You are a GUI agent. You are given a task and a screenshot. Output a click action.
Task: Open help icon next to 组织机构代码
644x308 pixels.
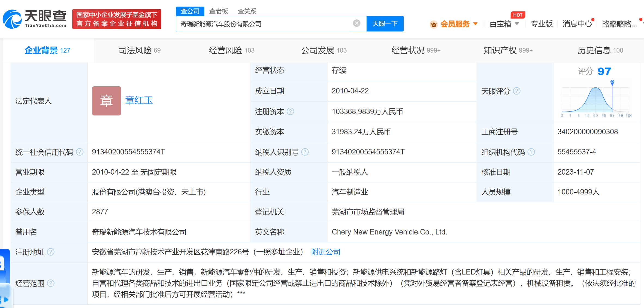[x=531, y=152]
